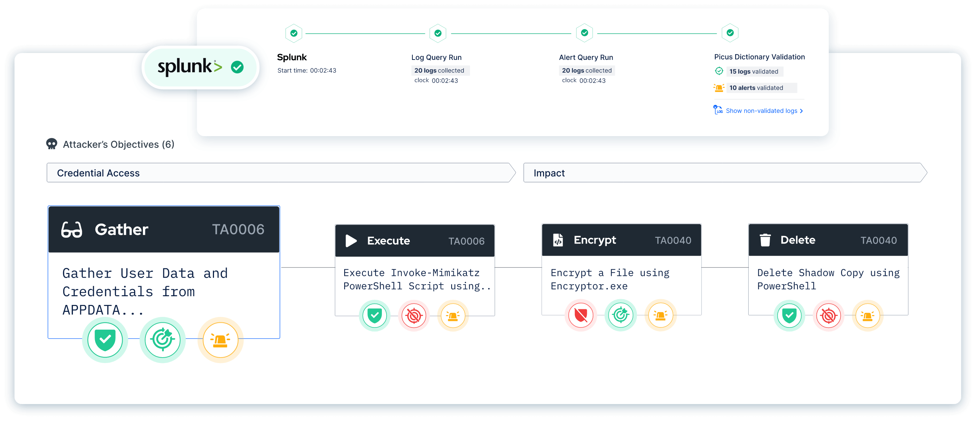Click the clock time under Alert Query Run
The image size is (980, 432).
click(x=592, y=81)
